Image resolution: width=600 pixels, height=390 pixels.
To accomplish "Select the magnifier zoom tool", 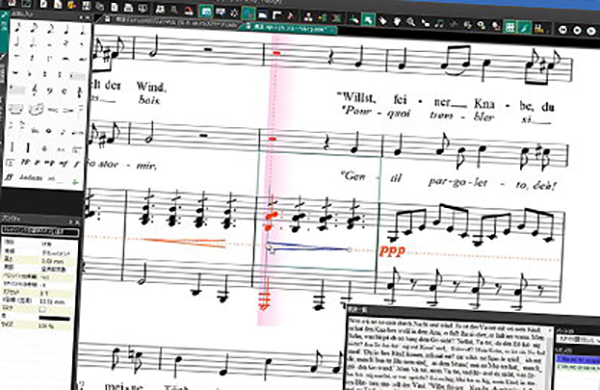I will [411, 22].
